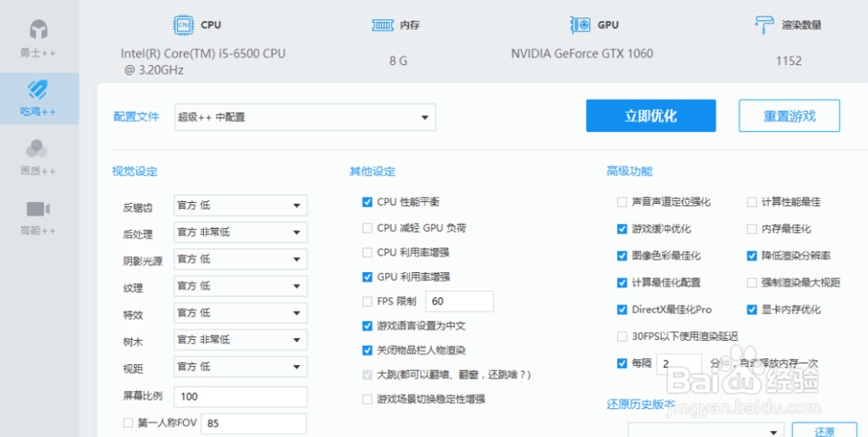
Task: Open the 还原历史版本 dropdown
Action: click(707, 430)
